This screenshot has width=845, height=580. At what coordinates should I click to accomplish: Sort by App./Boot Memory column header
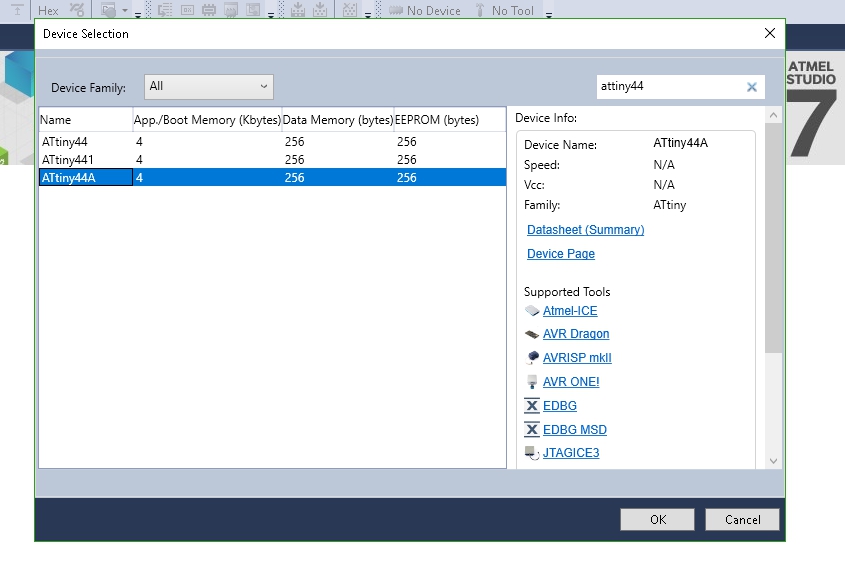pos(207,120)
